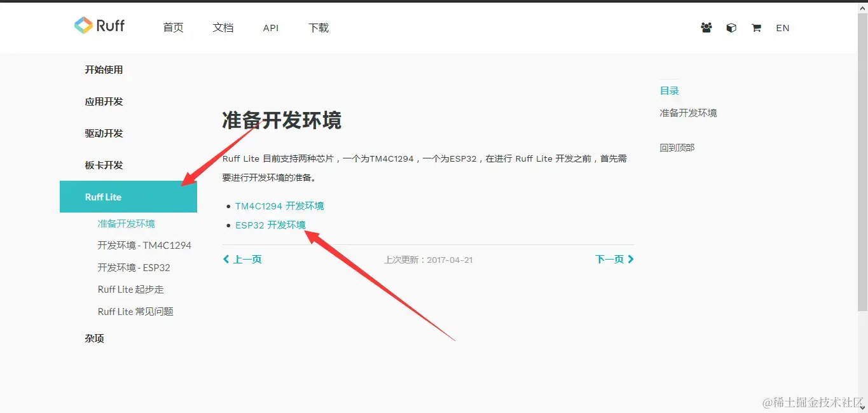This screenshot has height=413, width=868.
Task: Click the package cube icon top right
Action: [x=731, y=27]
